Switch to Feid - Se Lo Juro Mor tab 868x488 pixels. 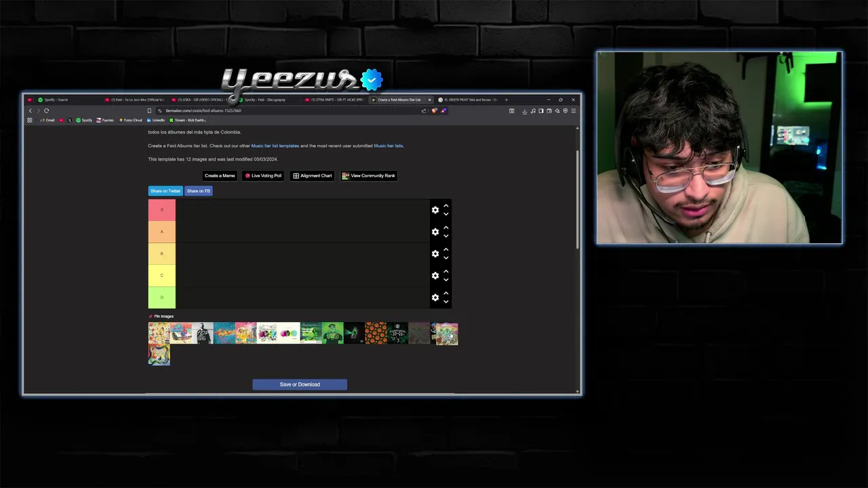tap(135, 100)
